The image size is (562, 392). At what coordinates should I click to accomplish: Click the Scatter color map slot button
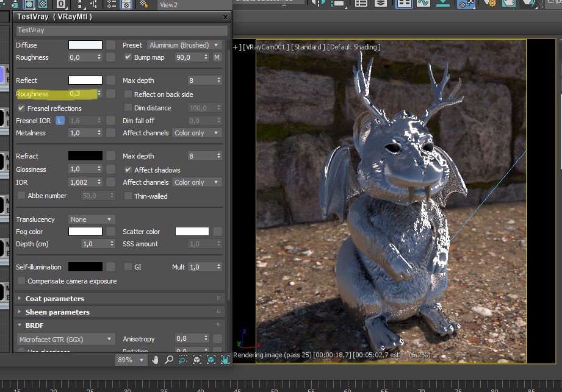[217, 231]
